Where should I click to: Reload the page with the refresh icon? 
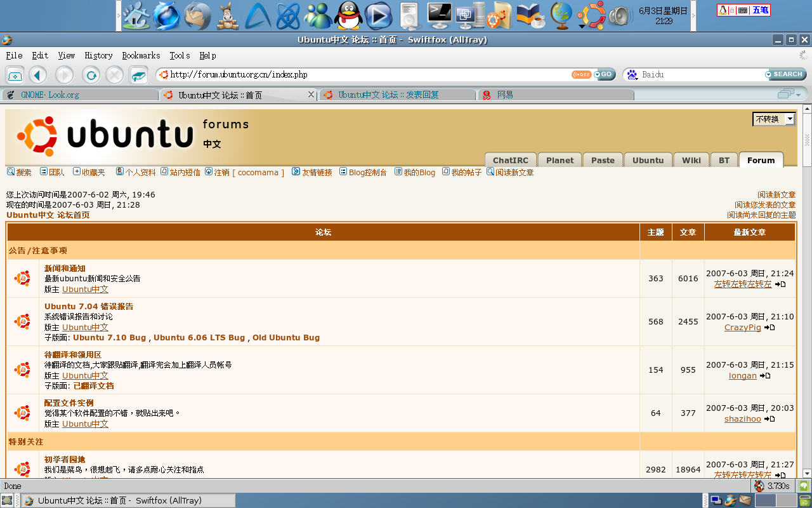tap(91, 75)
